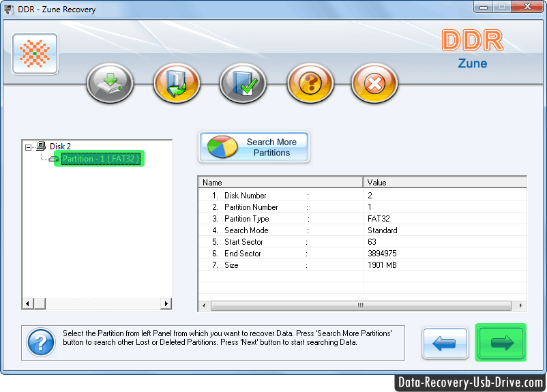This screenshot has height=392, width=547.
Task: Go back with the blue left arrow button
Action: (x=445, y=343)
